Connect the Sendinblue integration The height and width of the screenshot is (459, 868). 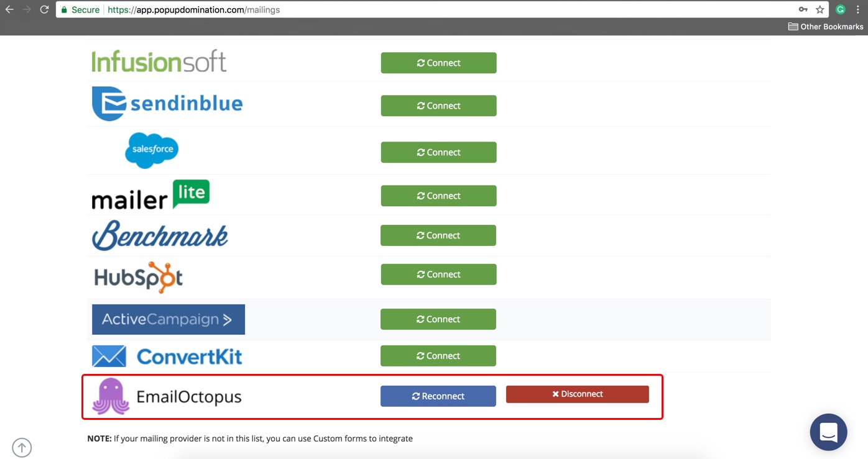pyautogui.click(x=438, y=106)
